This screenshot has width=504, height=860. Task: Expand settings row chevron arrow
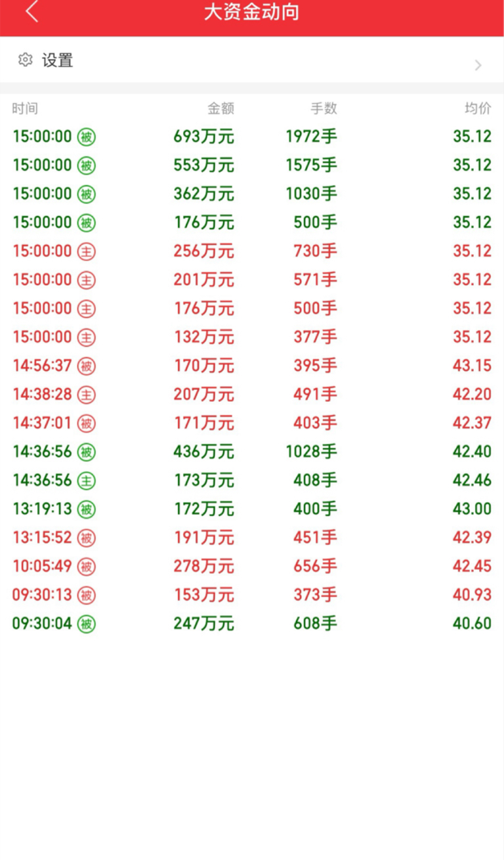[478, 65]
